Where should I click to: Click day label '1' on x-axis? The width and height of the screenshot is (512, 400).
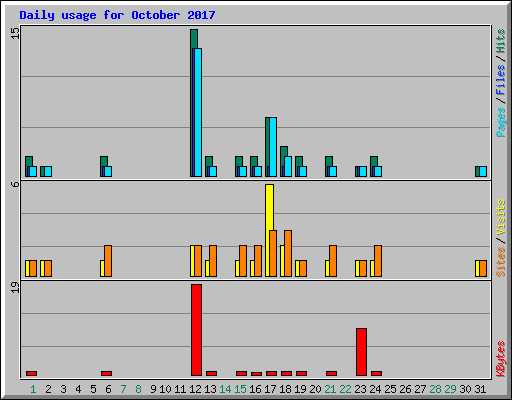[33, 389]
